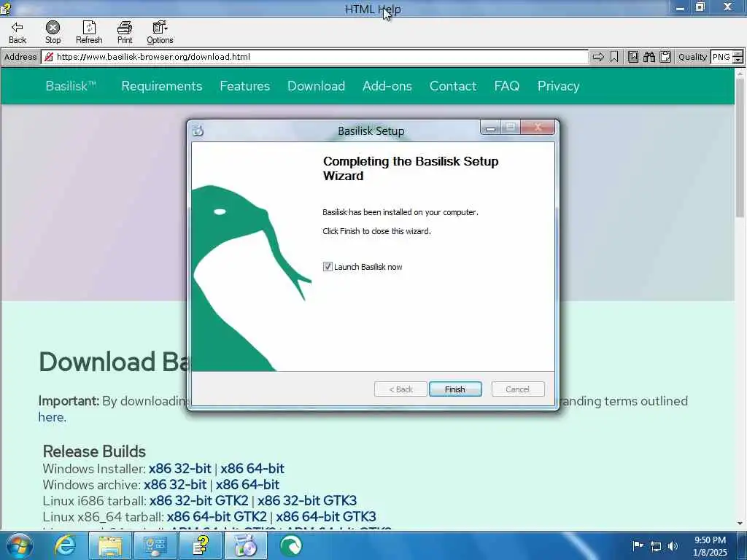Minimize the Basilisk Setup dialog
Viewport: 747px width, 560px height.
pyautogui.click(x=490, y=128)
